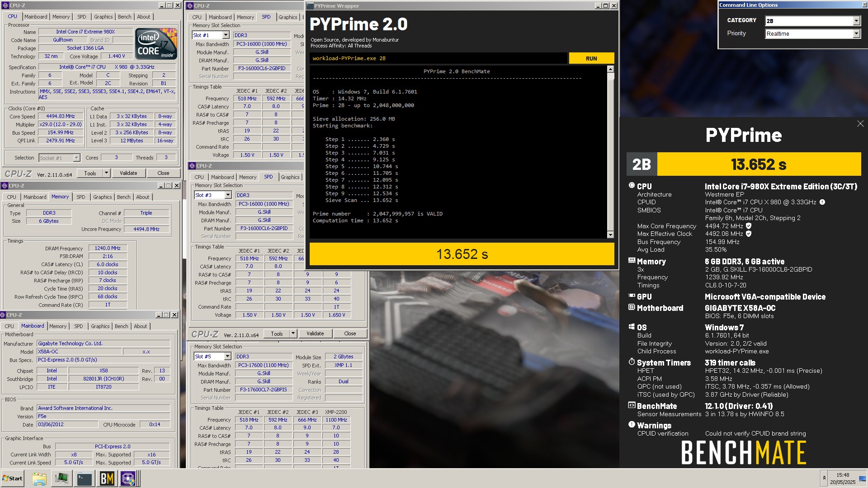The image size is (868, 488).
Task: Close the PYPrime result panel with the X
Action: click(x=860, y=124)
